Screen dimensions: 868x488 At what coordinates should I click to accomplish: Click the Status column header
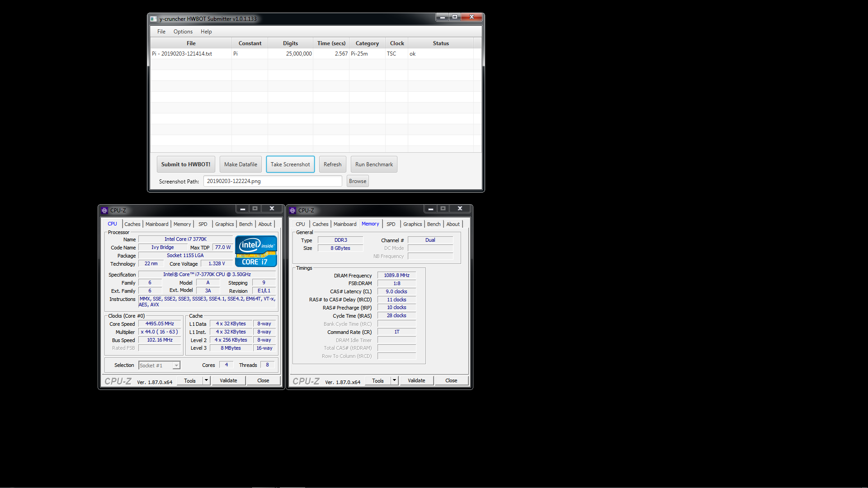point(441,43)
